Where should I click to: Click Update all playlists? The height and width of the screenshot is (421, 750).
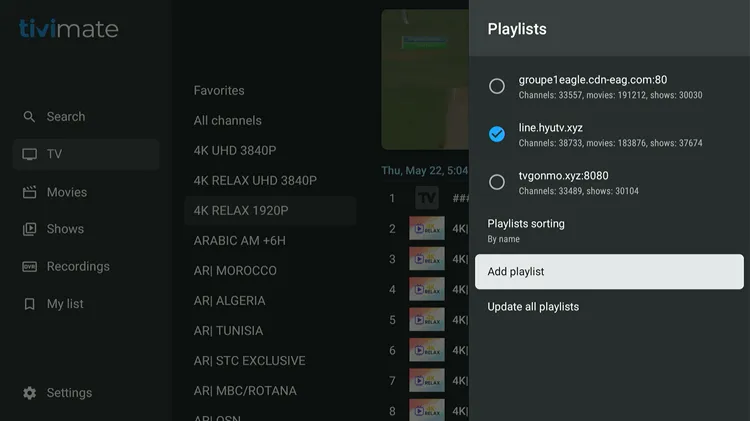(609, 307)
